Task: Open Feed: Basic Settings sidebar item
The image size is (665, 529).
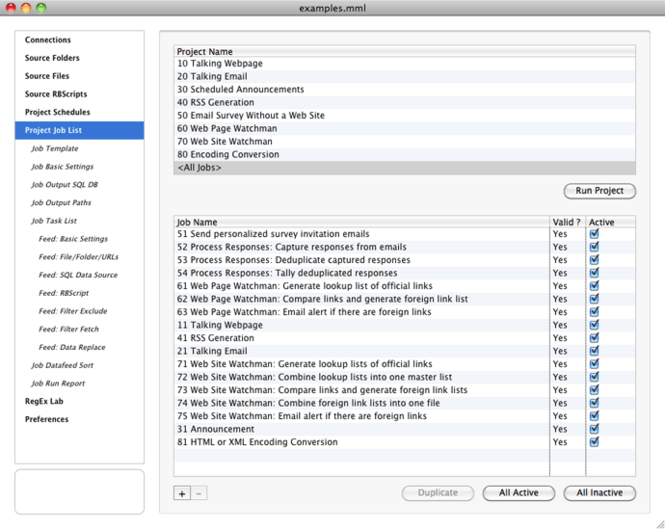Action: pos(79,239)
